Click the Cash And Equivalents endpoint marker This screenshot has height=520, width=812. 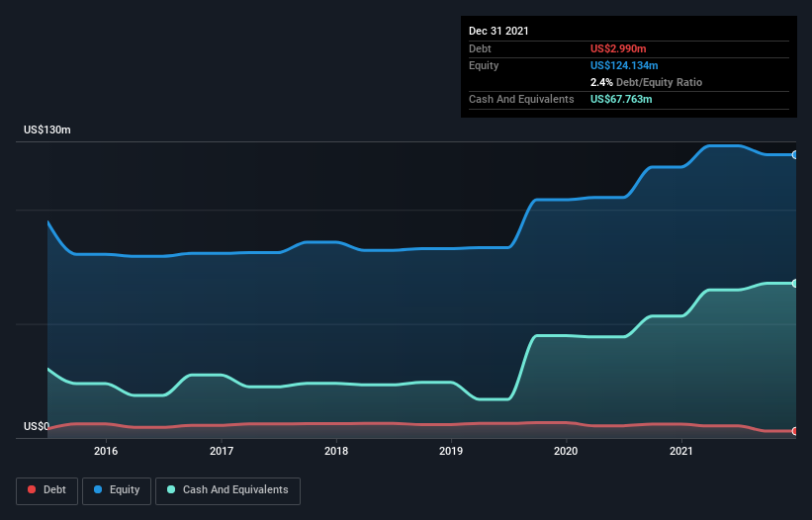click(x=795, y=284)
